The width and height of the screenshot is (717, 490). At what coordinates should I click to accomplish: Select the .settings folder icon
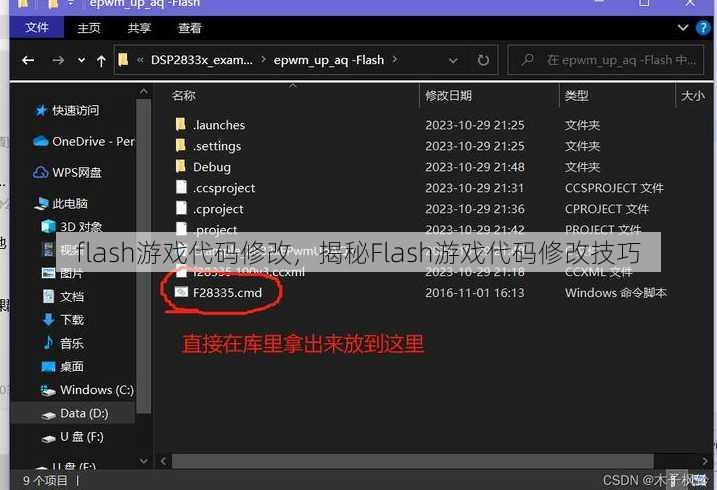181,145
